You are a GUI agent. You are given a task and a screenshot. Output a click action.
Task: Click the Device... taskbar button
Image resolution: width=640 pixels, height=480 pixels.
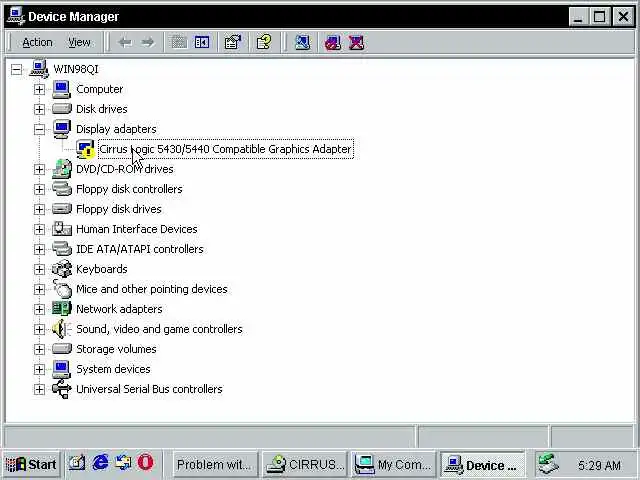pos(482,464)
